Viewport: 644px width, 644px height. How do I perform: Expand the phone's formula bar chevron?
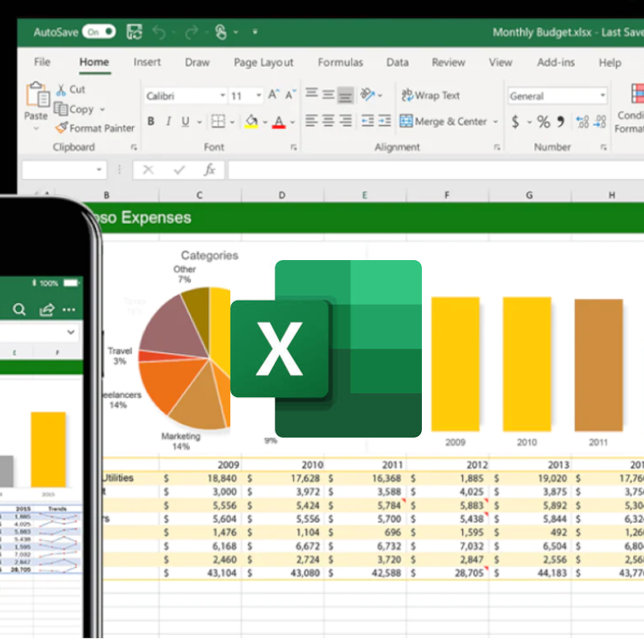pos(71,332)
